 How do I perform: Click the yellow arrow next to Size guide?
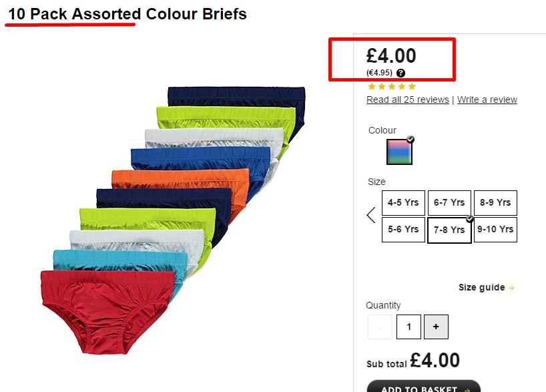point(511,288)
